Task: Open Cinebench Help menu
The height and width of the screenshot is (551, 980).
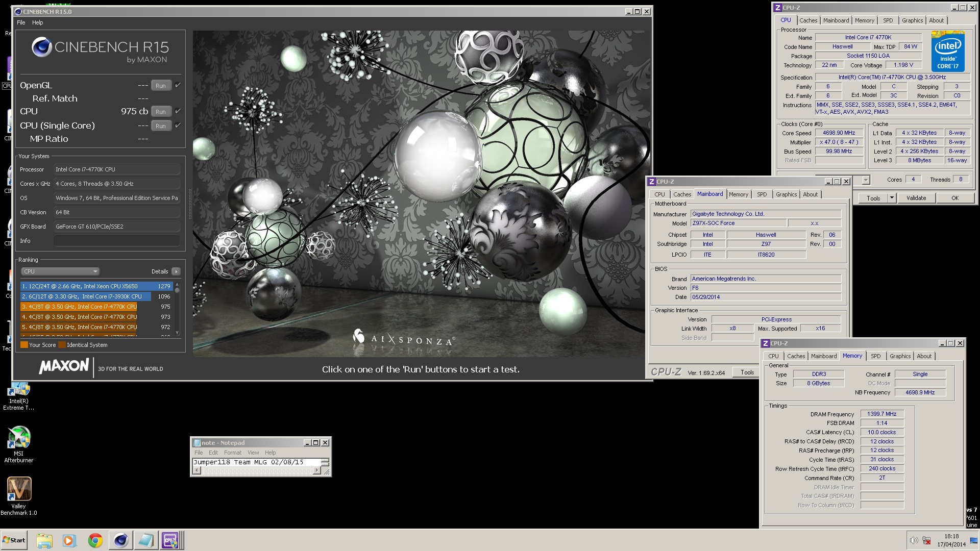Action: click(38, 22)
